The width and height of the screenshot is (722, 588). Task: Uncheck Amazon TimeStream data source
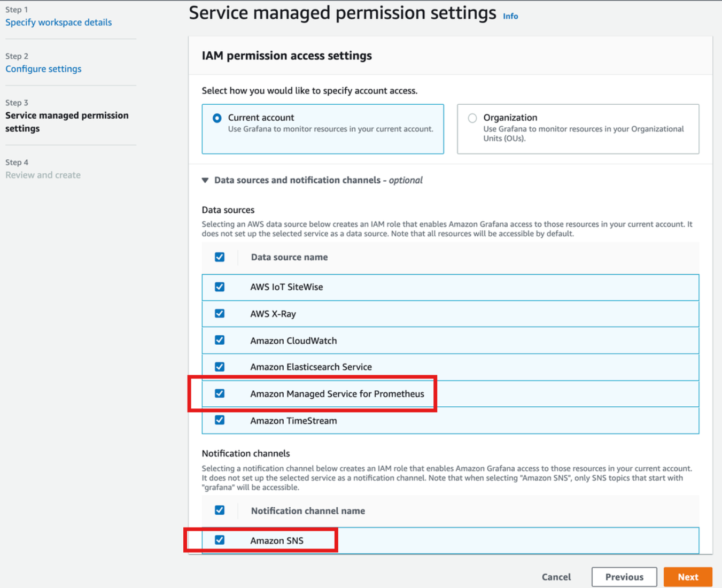[x=220, y=420]
